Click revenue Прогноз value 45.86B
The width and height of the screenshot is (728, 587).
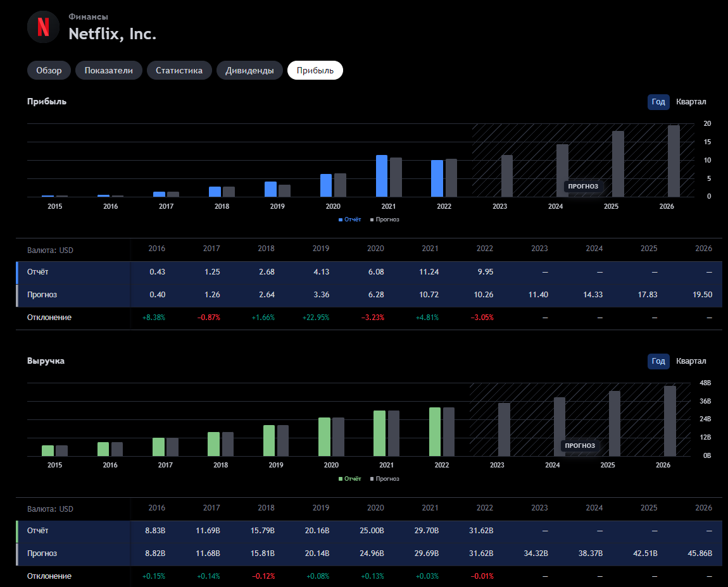pyautogui.click(x=700, y=553)
